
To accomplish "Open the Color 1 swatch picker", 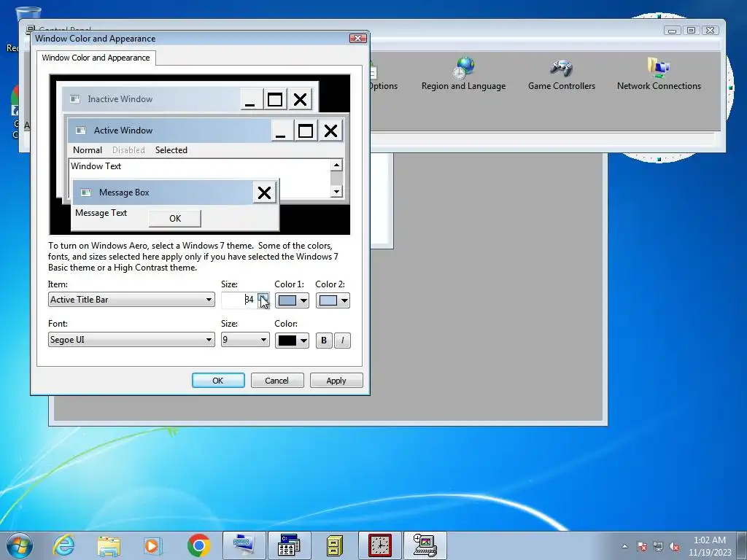I will pos(292,300).
